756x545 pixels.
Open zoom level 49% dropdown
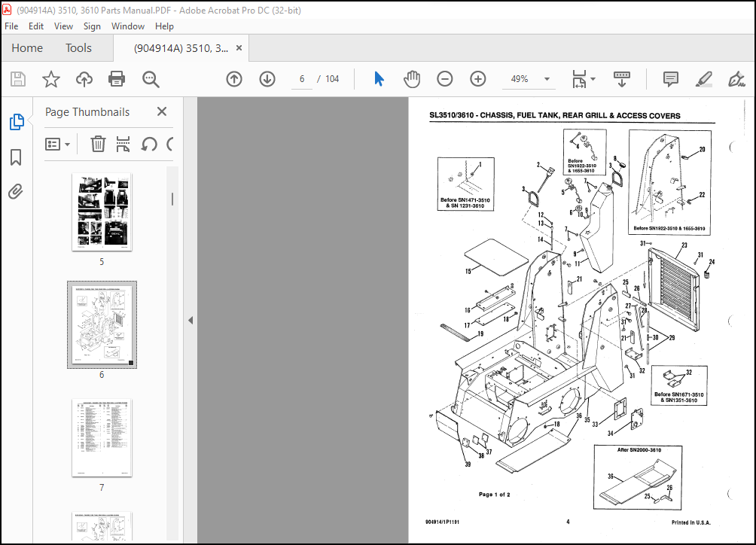(x=547, y=79)
